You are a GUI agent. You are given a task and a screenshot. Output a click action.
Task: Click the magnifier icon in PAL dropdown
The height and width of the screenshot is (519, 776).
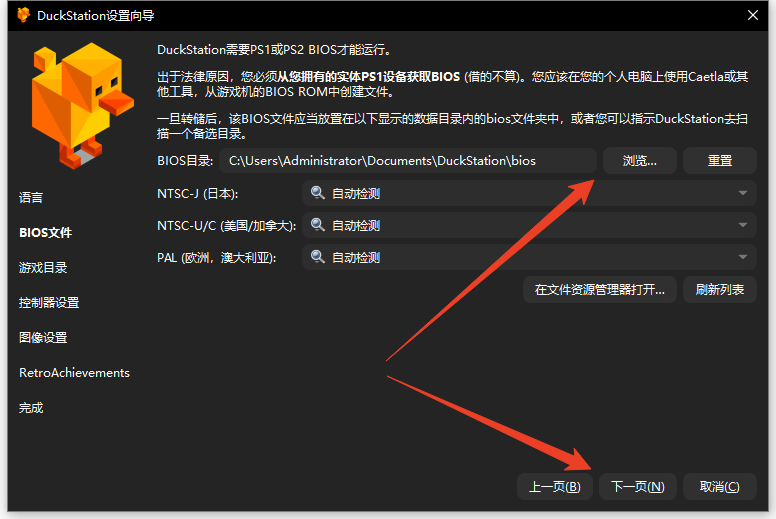(x=318, y=257)
